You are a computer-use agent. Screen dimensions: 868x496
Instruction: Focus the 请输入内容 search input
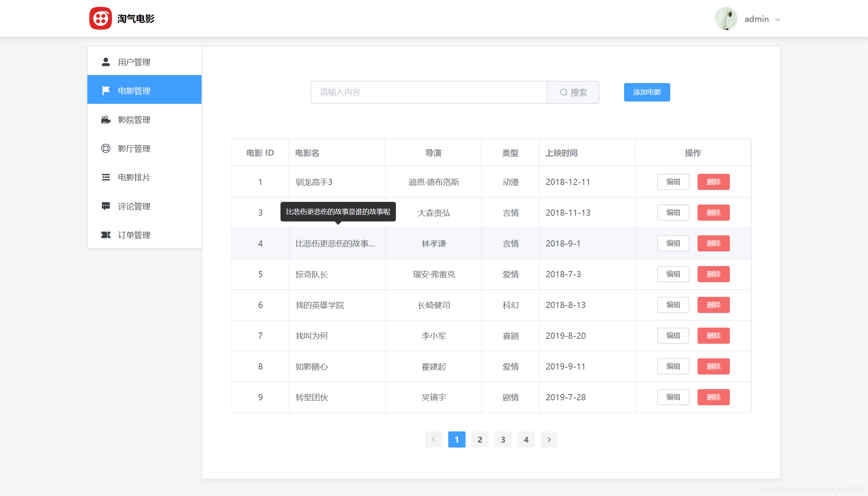coord(429,92)
